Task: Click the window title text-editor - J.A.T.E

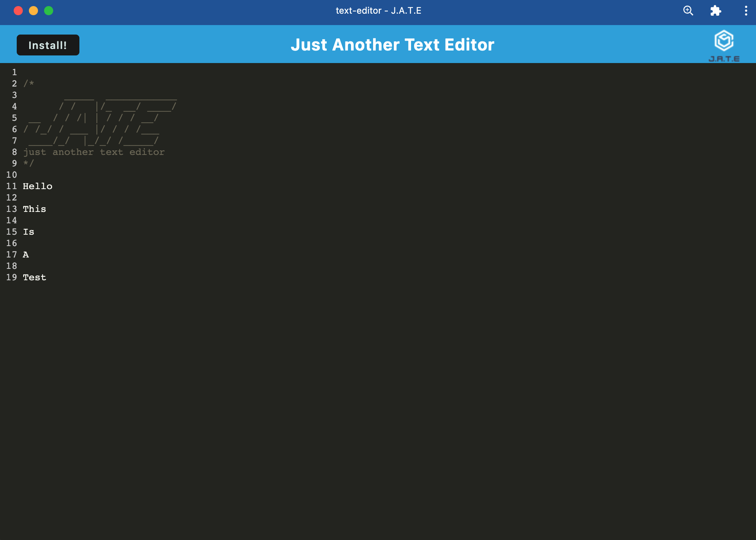Action: (x=378, y=11)
